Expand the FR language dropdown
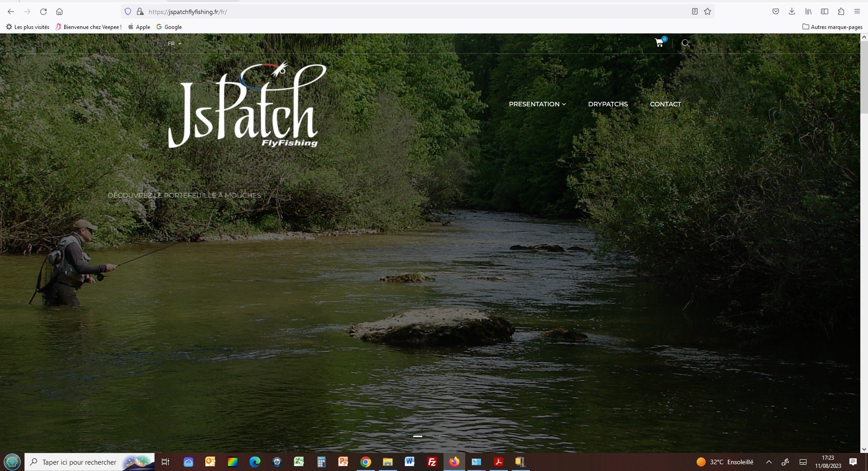Viewport: 868px width, 471px height. pos(175,43)
